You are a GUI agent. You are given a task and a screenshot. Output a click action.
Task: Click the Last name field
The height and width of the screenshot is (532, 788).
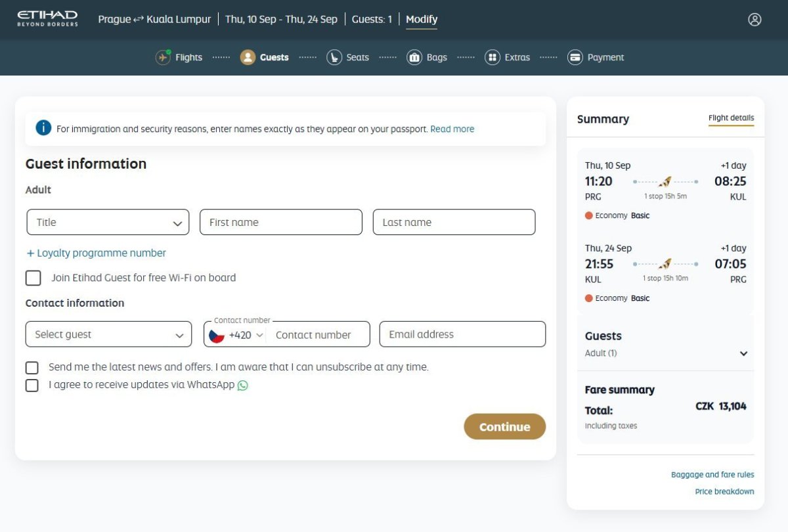tap(454, 222)
